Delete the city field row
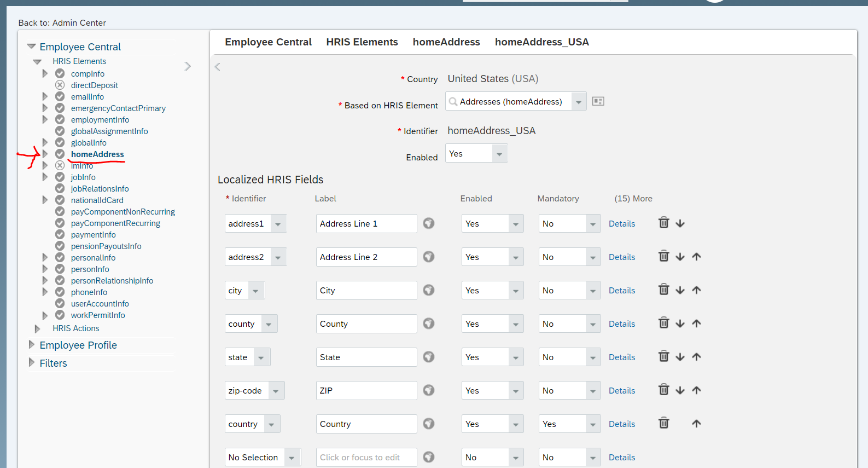 [x=663, y=290]
